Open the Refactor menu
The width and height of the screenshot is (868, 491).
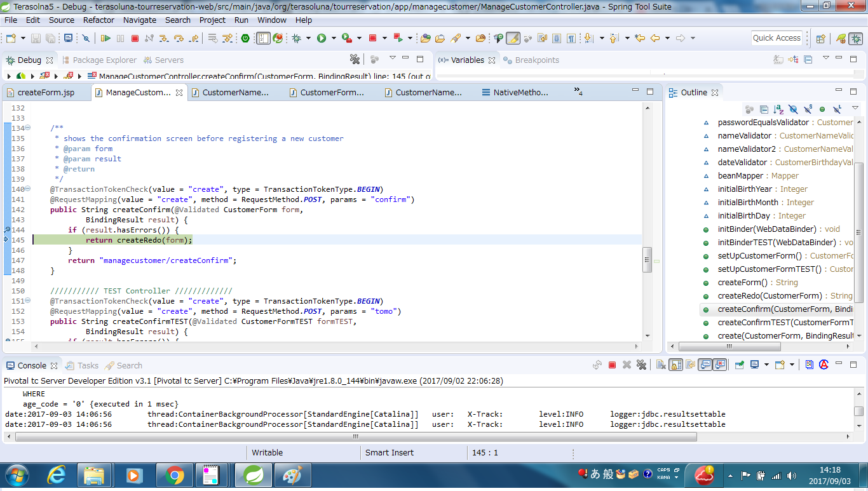click(99, 20)
